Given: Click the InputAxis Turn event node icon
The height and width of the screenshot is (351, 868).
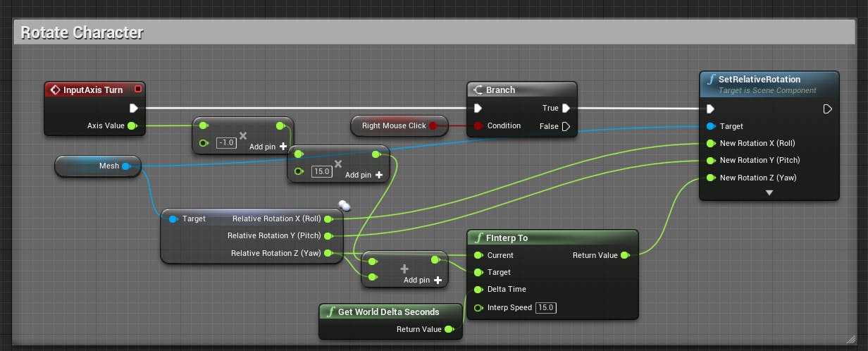Looking at the screenshot, I should [55, 90].
